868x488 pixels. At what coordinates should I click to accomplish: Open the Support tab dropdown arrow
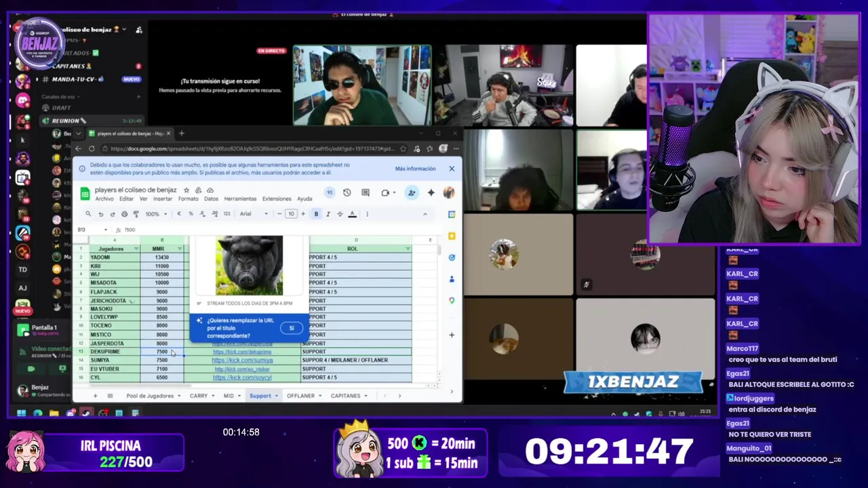(275, 396)
